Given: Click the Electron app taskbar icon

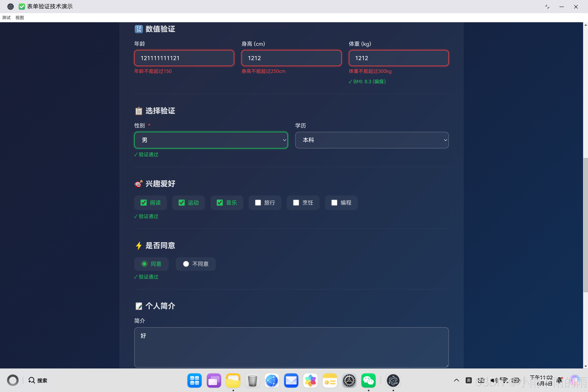Looking at the screenshot, I should (393, 380).
